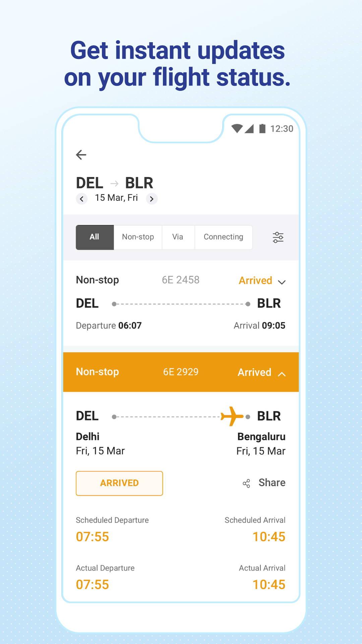Tap the 15 Mar, Fri date label
The image size is (362, 644).
pos(116,198)
